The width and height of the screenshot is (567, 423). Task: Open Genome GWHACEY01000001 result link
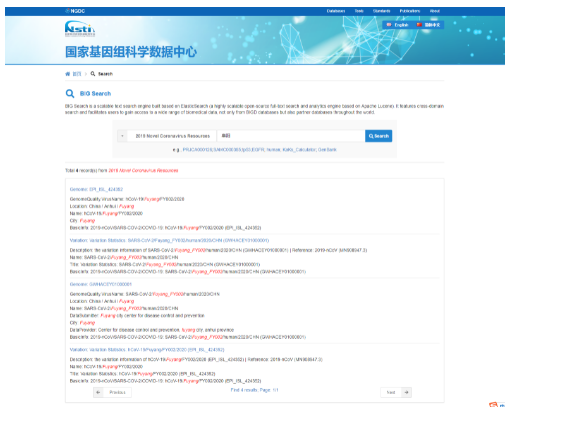point(101,284)
